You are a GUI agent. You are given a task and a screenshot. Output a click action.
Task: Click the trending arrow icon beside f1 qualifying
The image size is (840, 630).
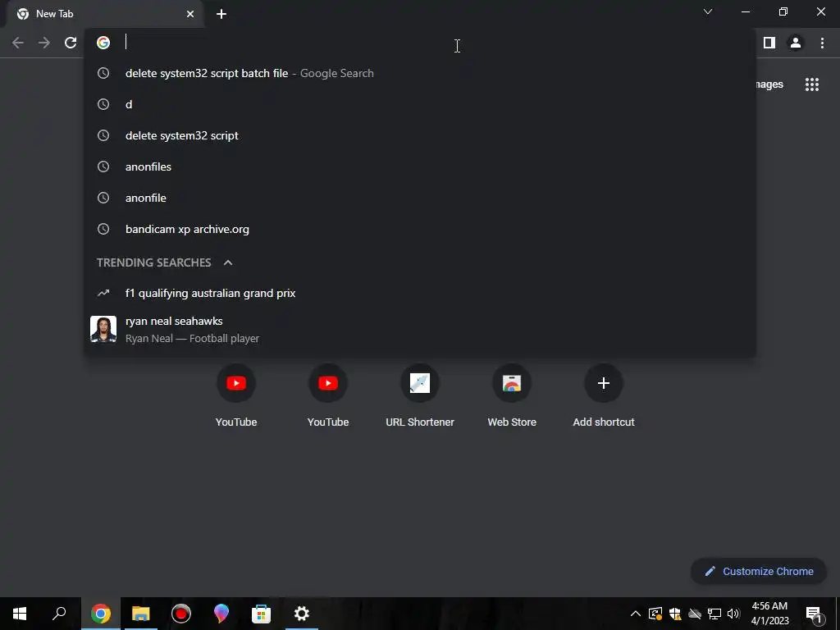pos(103,293)
